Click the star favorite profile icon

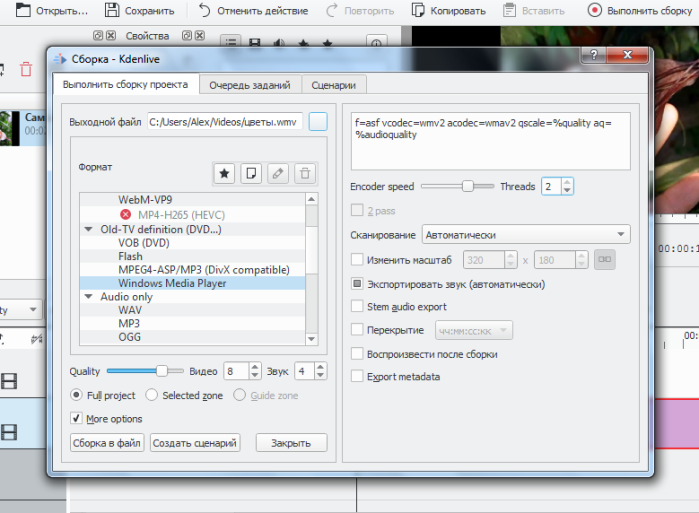[224, 173]
